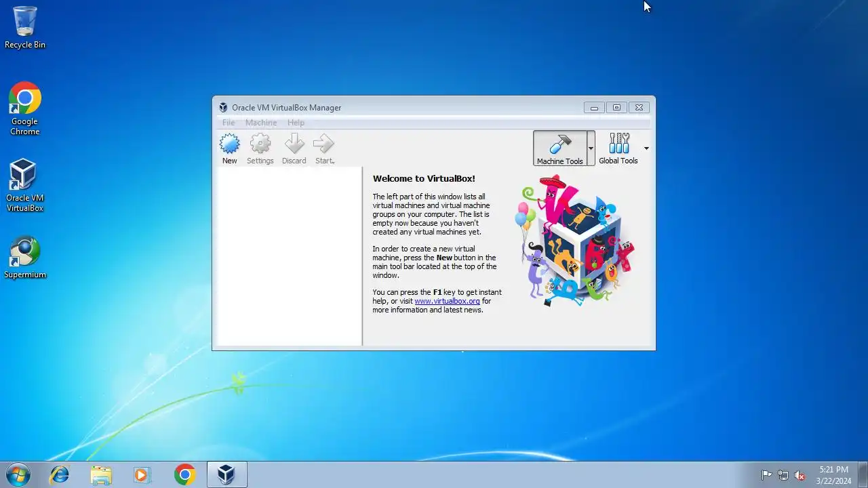
Task: Click the VirtualBox cube illustration
Action: coord(574,241)
